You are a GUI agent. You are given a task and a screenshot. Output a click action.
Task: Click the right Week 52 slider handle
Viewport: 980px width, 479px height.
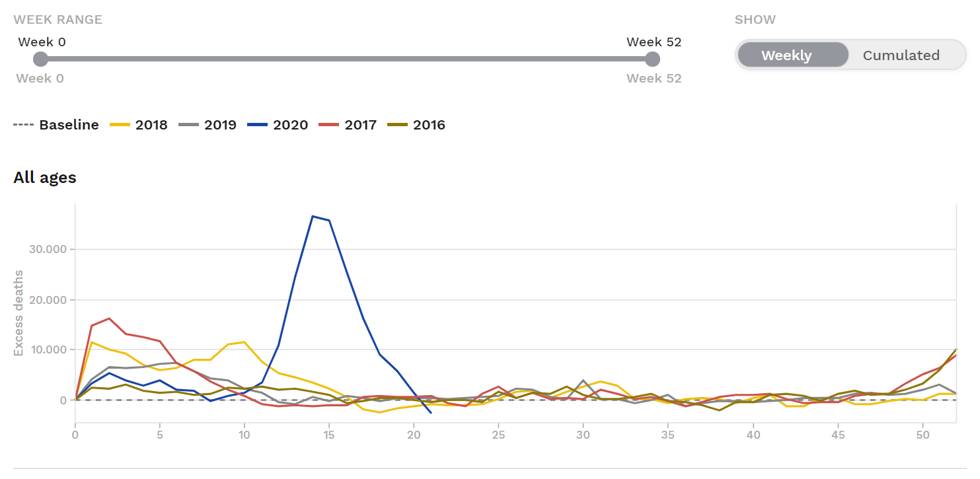(x=653, y=59)
